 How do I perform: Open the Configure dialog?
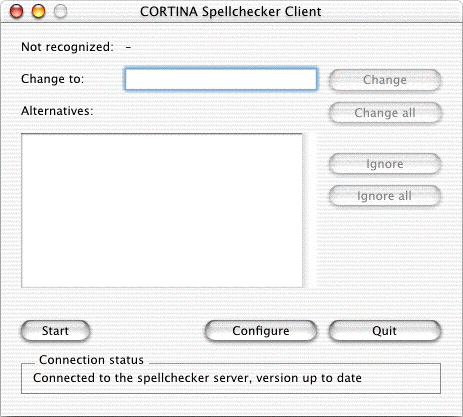261,331
